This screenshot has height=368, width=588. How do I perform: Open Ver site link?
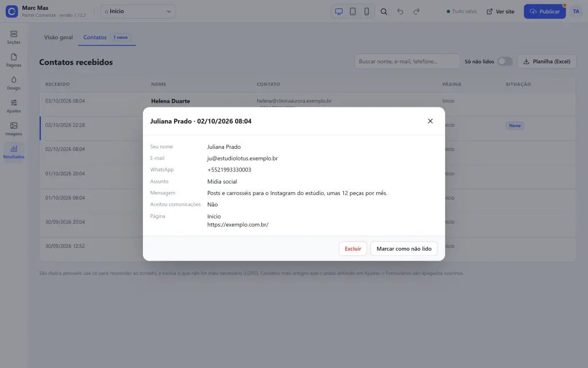(x=500, y=11)
